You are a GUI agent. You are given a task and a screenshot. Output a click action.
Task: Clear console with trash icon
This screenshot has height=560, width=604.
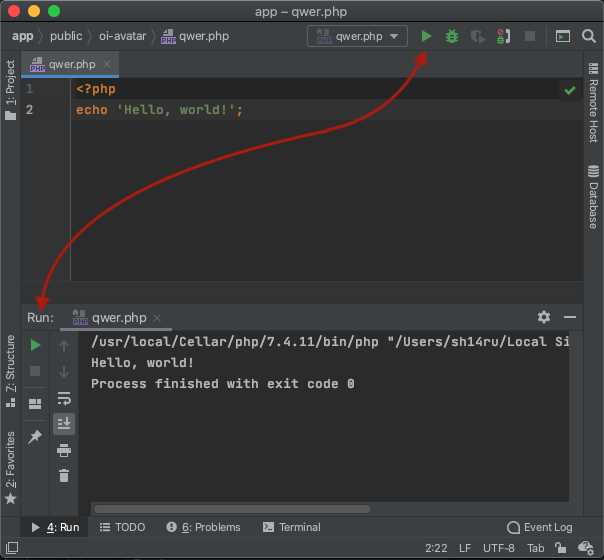coord(64,476)
